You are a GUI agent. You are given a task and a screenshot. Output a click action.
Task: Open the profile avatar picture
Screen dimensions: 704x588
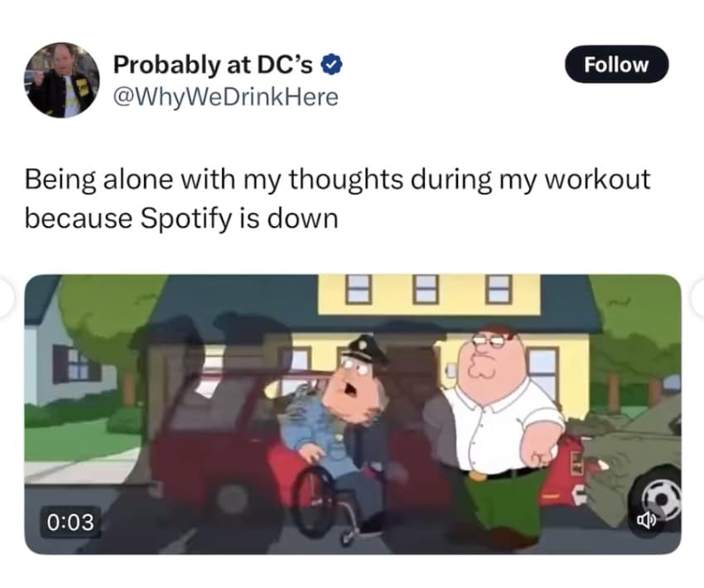click(x=62, y=80)
